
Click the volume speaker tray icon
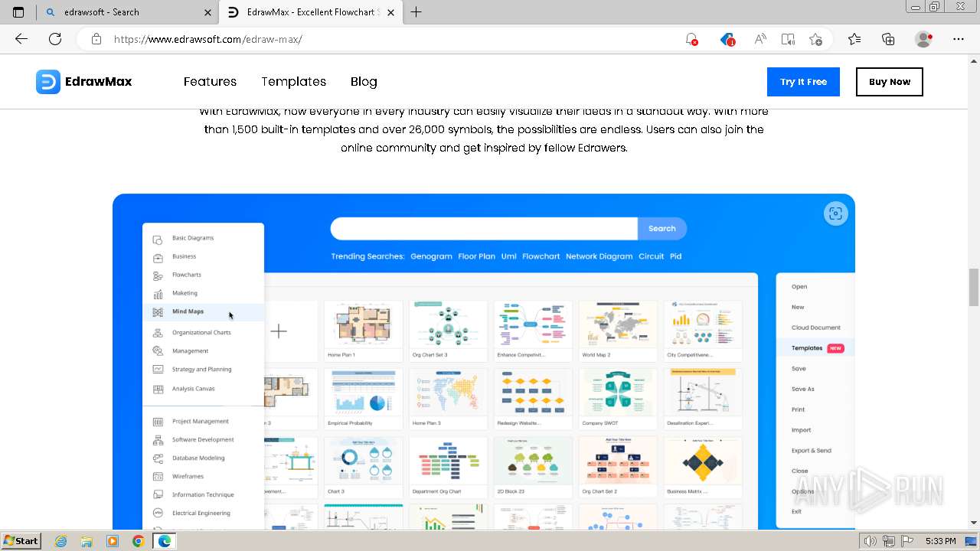870,541
